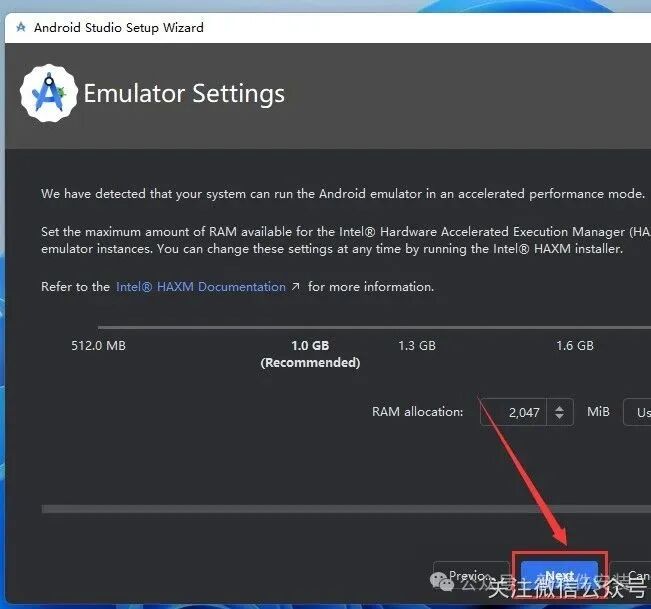
Task: Click the Previous button
Action: (x=471, y=575)
